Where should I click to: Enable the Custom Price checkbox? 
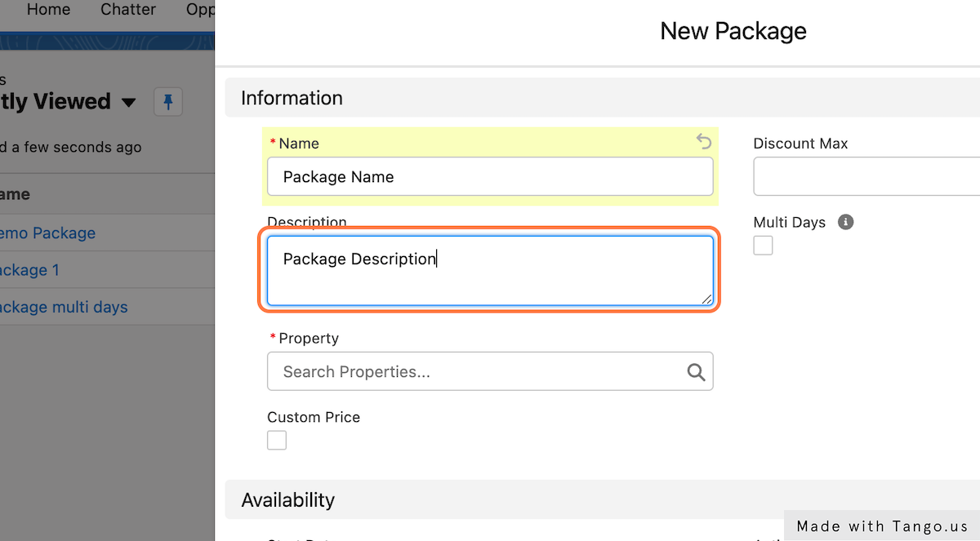[277, 441]
